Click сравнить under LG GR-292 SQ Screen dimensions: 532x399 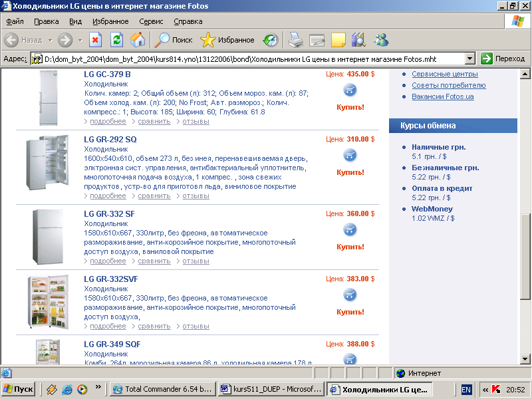click(x=154, y=196)
